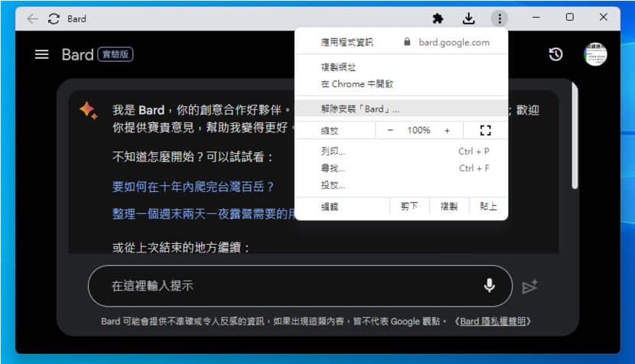Close the three-dot app menu

click(500, 18)
